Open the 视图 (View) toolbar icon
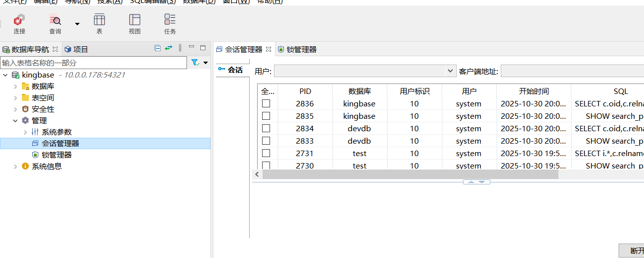Screen dimensions: 644x258 135,24
